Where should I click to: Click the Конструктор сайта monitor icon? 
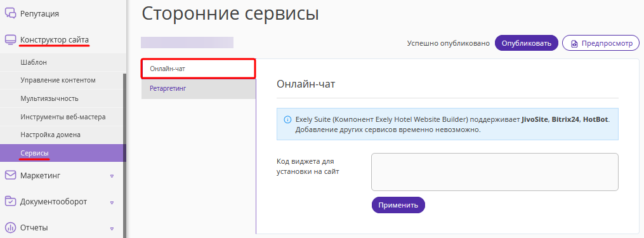tap(10, 40)
